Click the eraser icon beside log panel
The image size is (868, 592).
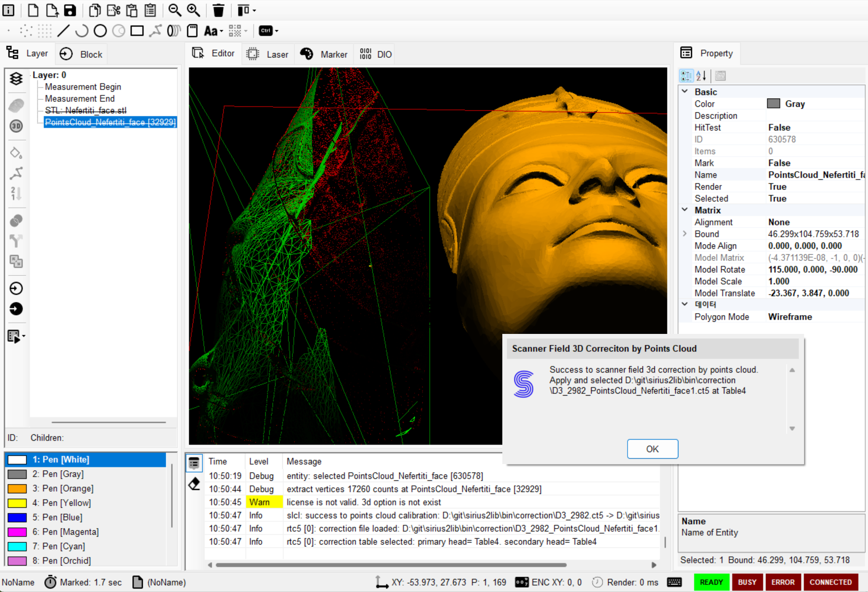click(x=194, y=484)
